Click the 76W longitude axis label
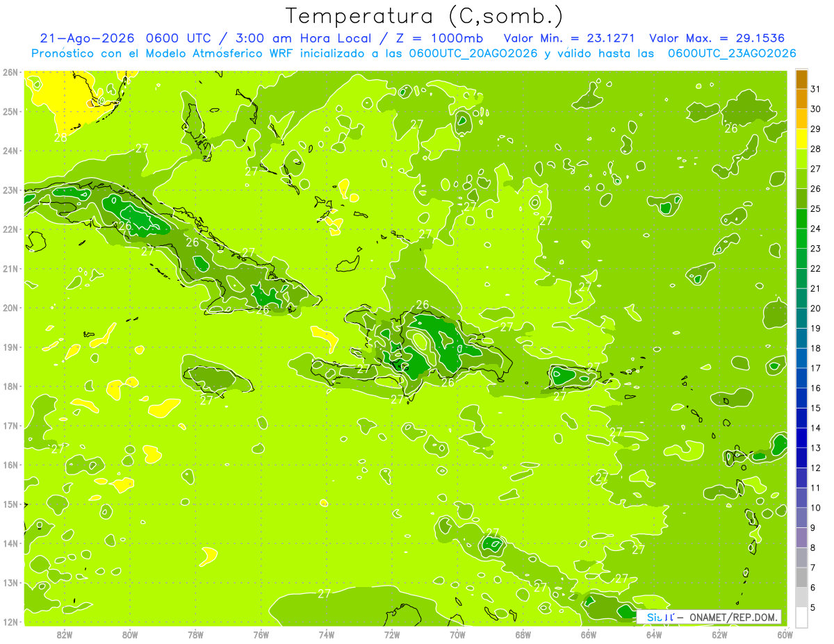Image resolution: width=834 pixels, height=644 pixels. coord(261,634)
